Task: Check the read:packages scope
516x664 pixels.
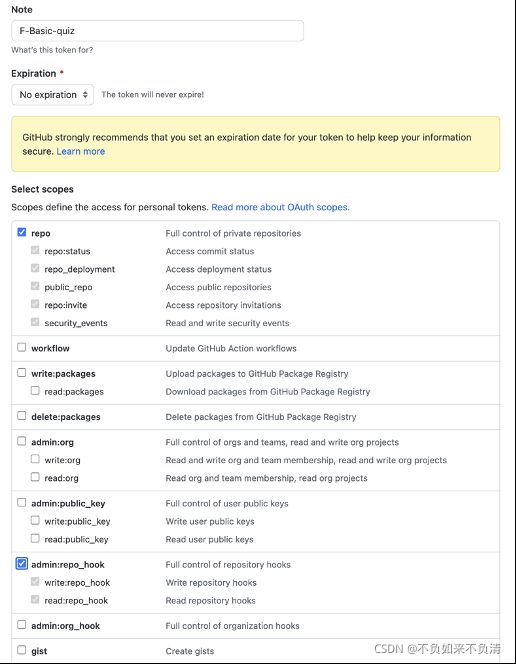Action: [x=35, y=390]
